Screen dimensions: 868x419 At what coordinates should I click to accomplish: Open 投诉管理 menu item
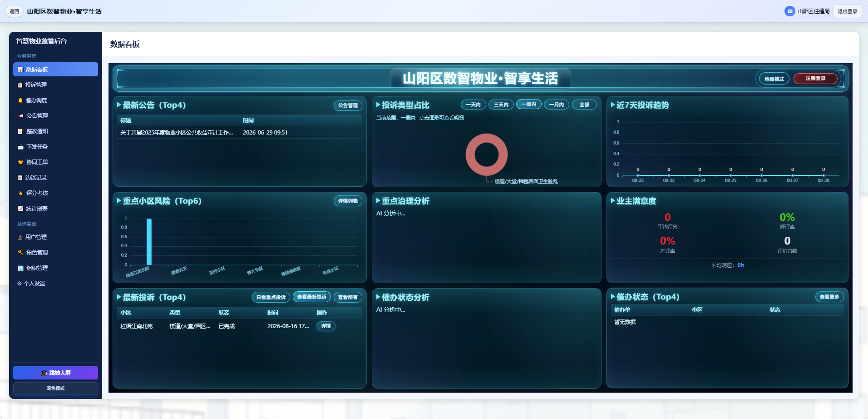point(55,85)
